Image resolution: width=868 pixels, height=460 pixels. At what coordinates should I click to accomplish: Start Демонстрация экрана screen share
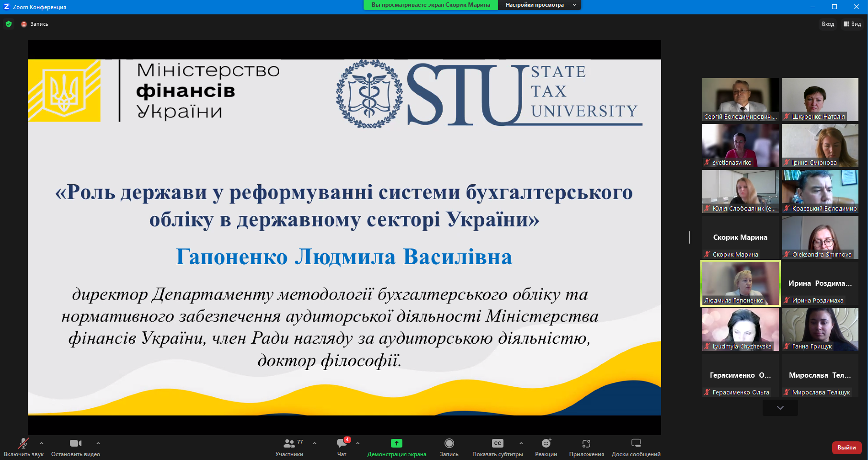(397, 448)
